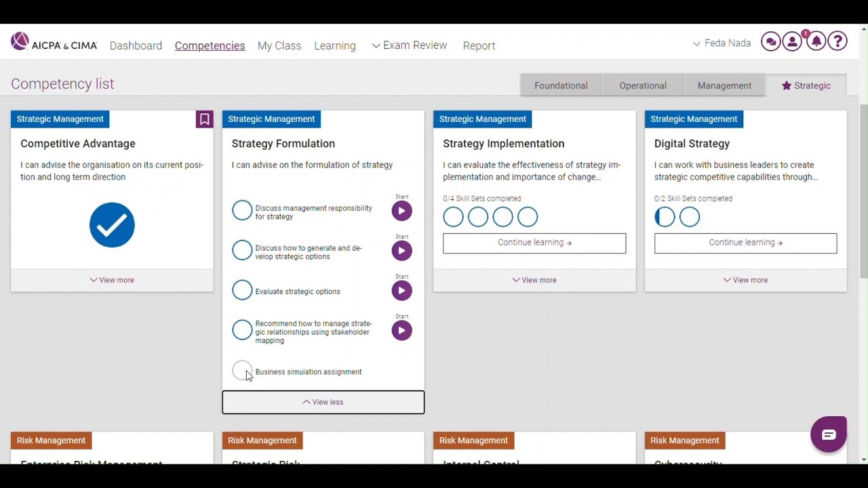
Task: Open the Feda Nada user dropdown
Action: coord(722,43)
